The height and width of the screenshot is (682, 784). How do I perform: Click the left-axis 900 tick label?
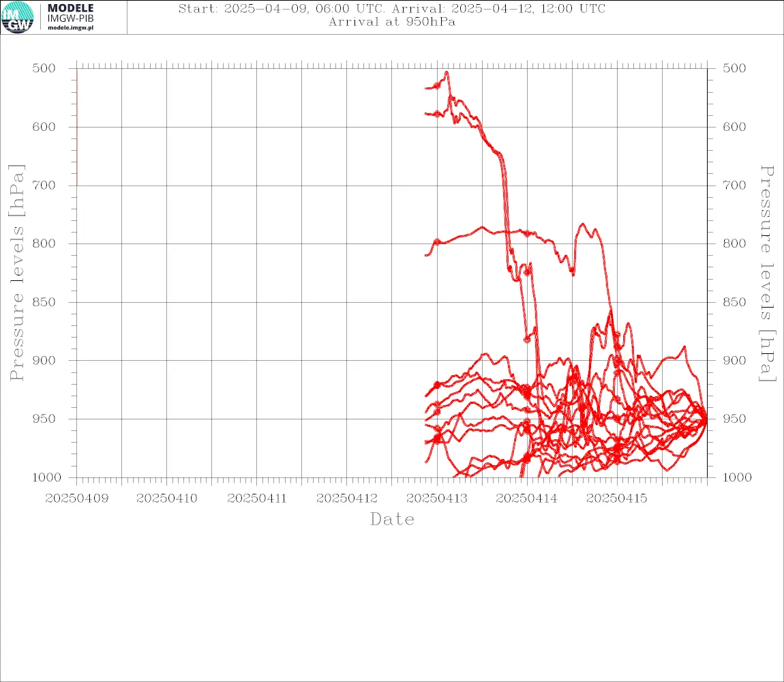pyautogui.click(x=44, y=360)
